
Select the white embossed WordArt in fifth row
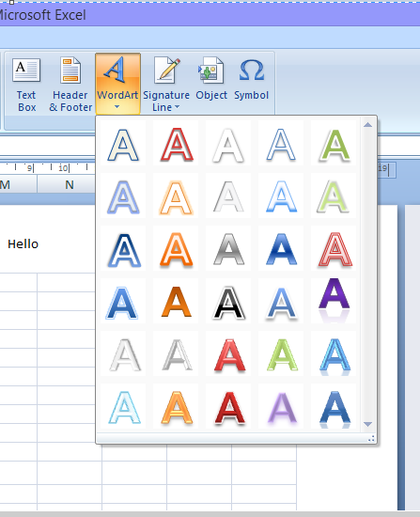coord(123,354)
